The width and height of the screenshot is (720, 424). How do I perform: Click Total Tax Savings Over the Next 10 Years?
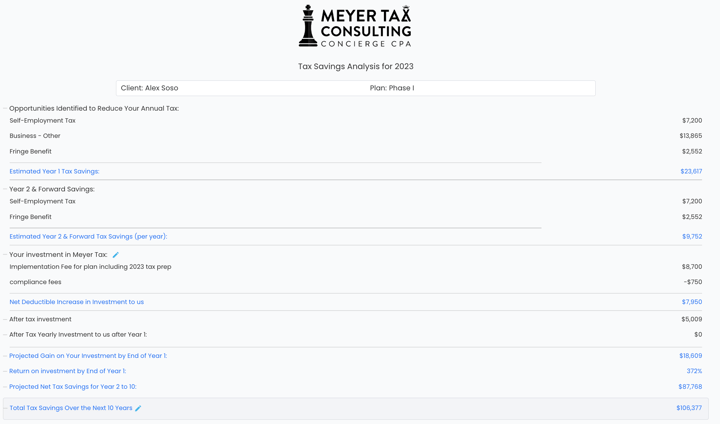71,408
